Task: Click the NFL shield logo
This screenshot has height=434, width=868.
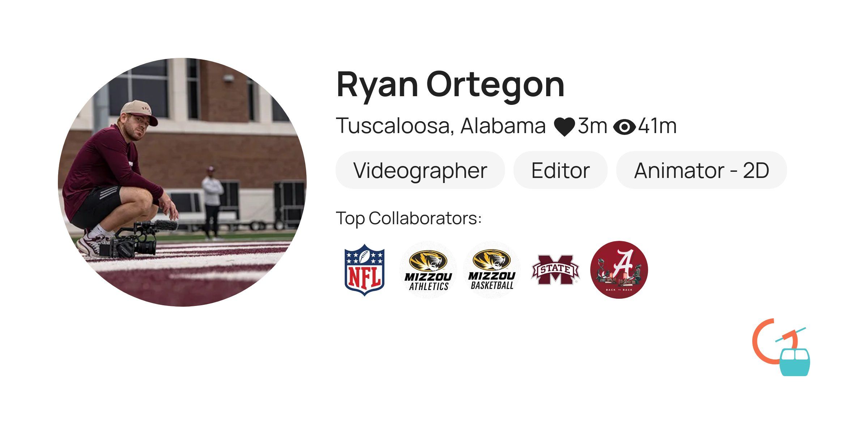Action: click(364, 270)
